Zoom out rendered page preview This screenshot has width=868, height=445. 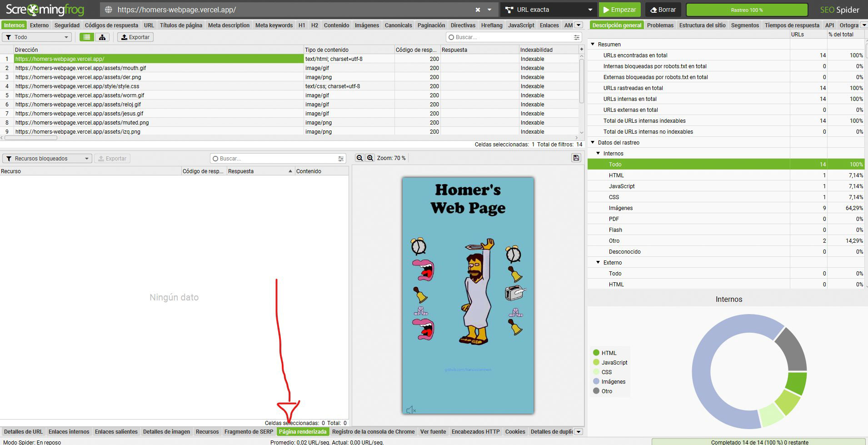[x=359, y=158]
